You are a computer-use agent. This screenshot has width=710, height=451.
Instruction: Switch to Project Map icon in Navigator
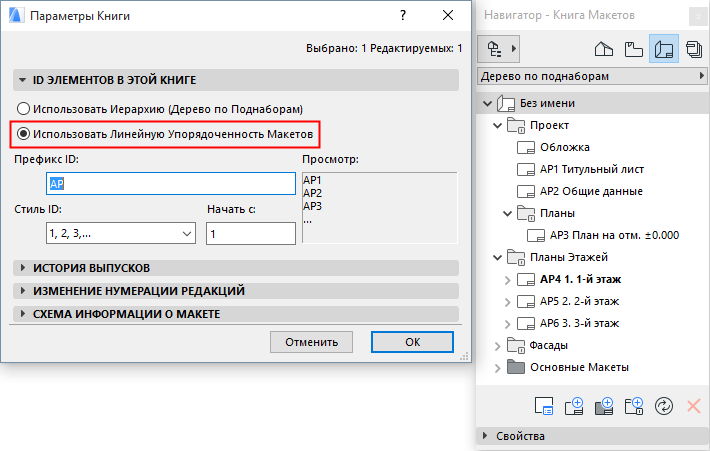[x=604, y=49]
